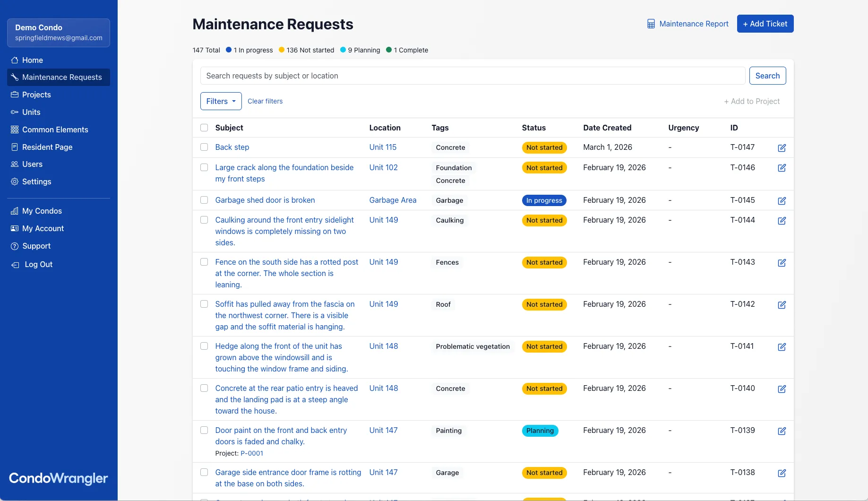The height and width of the screenshot is (501, 868).
Task: Toggle the select-all checkbox in table header
Action: tap(204, 128)
